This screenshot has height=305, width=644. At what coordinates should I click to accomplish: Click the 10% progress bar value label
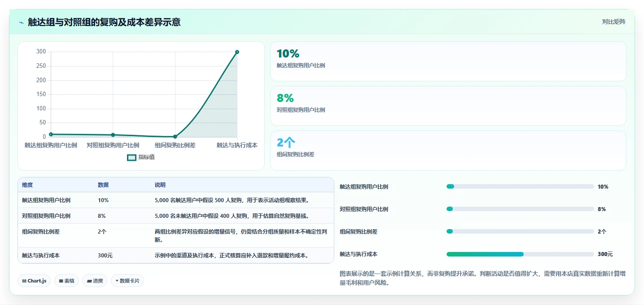(603, 186)
